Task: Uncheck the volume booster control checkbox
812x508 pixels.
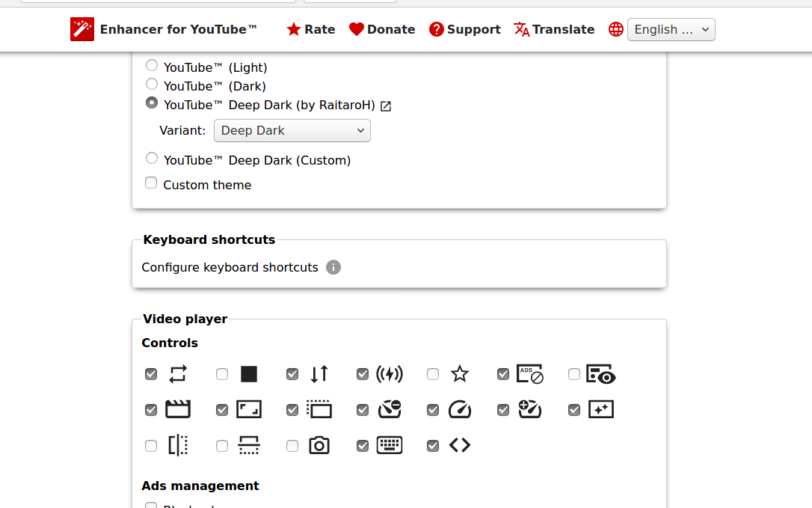Action: 363,374
